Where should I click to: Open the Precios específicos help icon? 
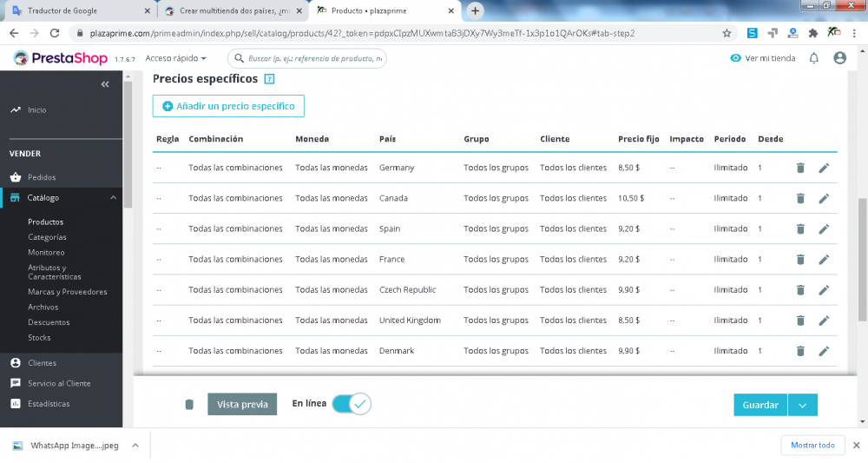[x=269, y=79]
